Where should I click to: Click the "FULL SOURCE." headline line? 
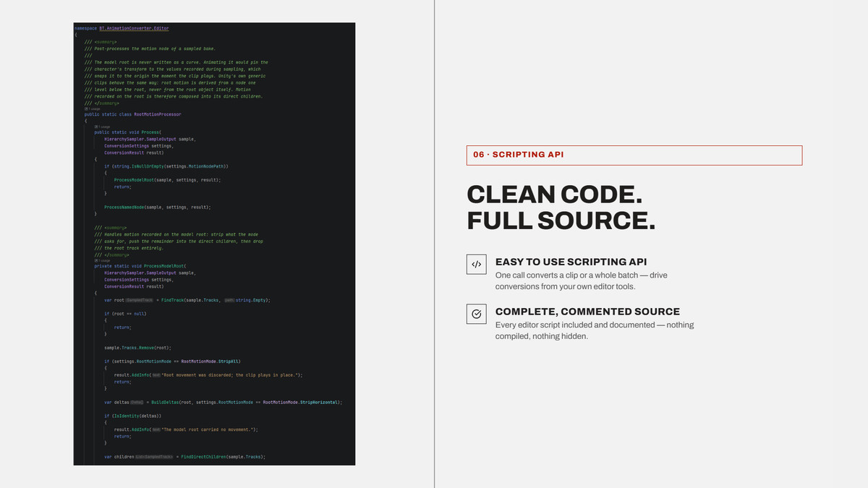561,221
